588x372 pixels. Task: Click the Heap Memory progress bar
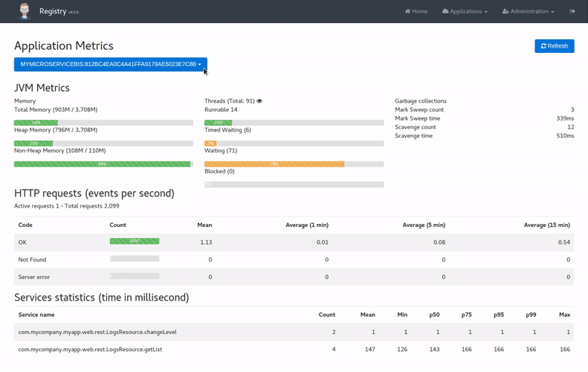click(x=103, y=144)
